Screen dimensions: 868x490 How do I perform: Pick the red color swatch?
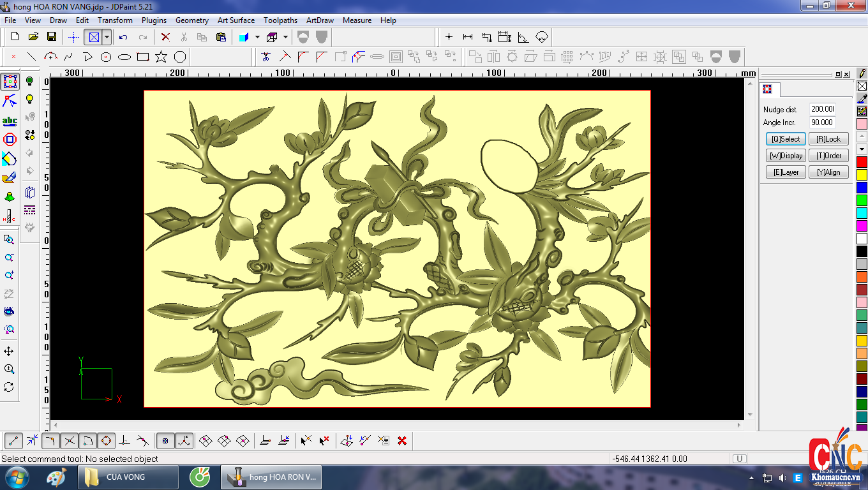(862, 162)
